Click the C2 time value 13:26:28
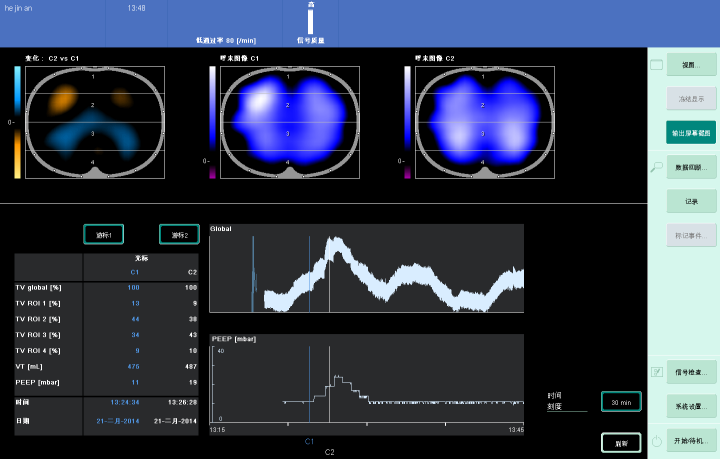Image resolution: width=720 pixels, height=459 pixels. pos(183,402)
